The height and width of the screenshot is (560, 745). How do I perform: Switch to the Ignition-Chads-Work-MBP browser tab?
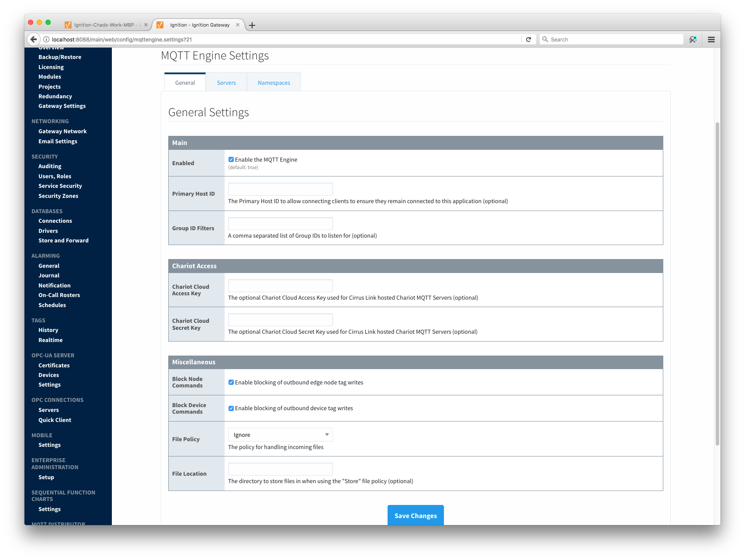point(106,25)
